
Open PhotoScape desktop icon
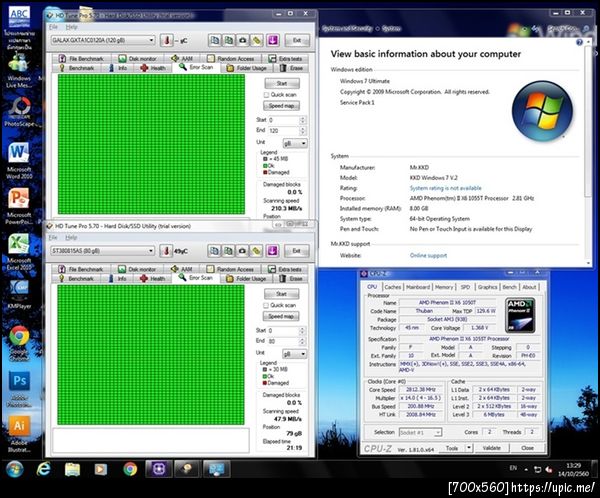click(19, 111)
